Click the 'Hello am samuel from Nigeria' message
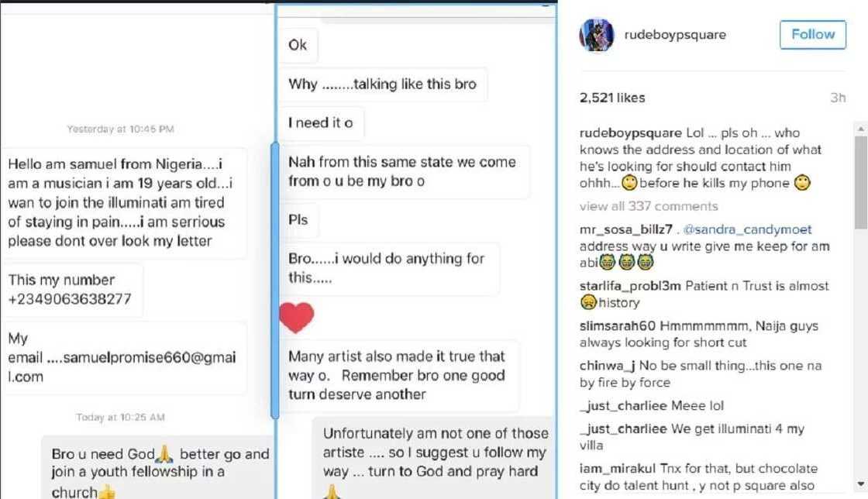 (x=124, y=203)
